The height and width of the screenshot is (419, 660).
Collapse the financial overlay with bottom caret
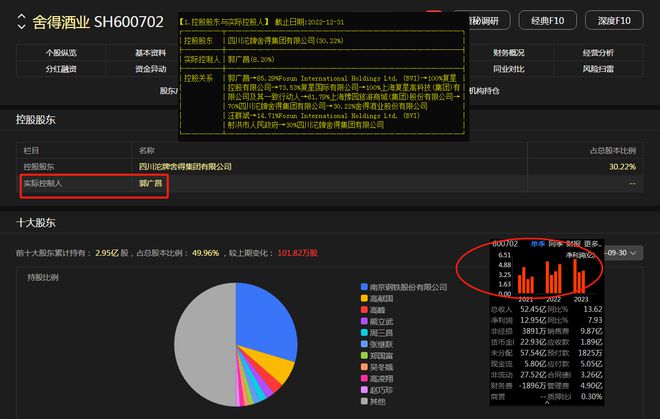[x=547, y=403]
